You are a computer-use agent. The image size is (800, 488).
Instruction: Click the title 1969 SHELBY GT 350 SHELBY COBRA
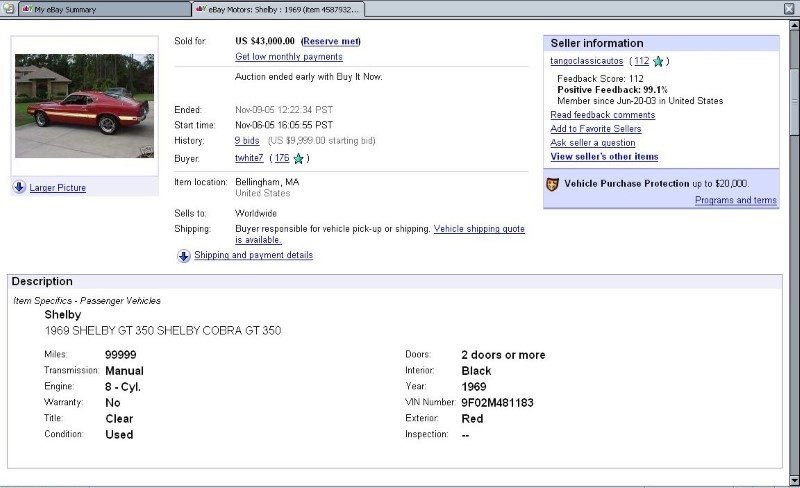pos(163,331)
